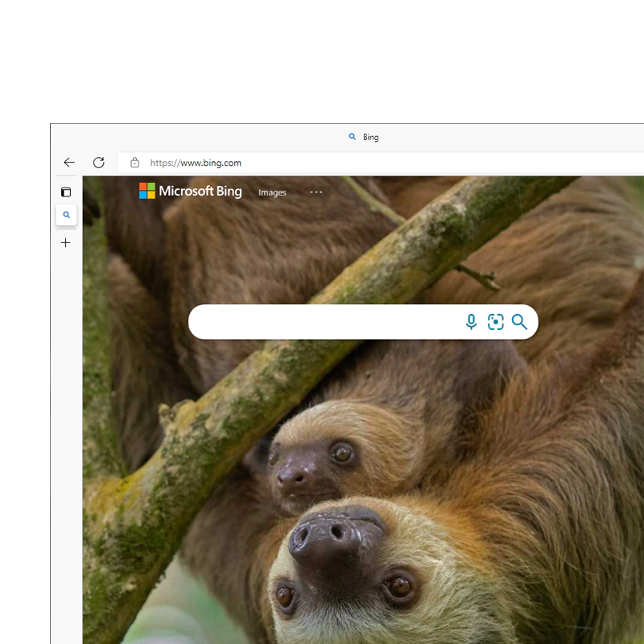644x644 pixels.
Task: Reload the page with the refresh icon
Action: point(98,162)
